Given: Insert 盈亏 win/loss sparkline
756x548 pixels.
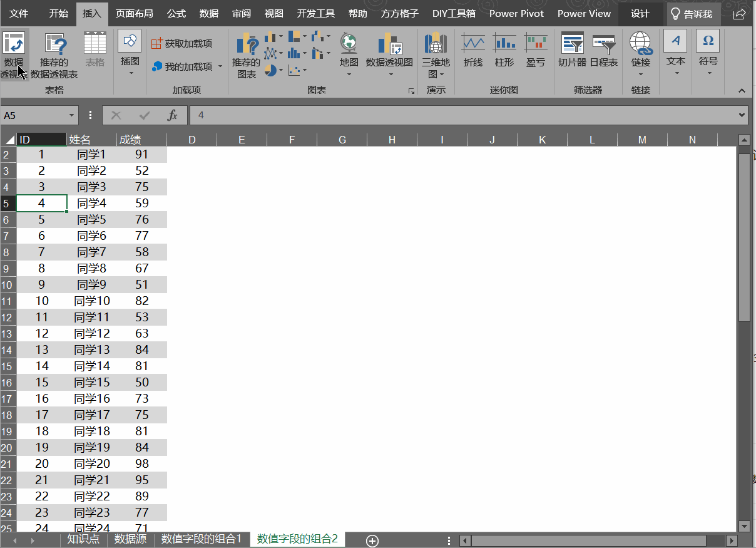Looking at the screenshot, I should point(536,50).
